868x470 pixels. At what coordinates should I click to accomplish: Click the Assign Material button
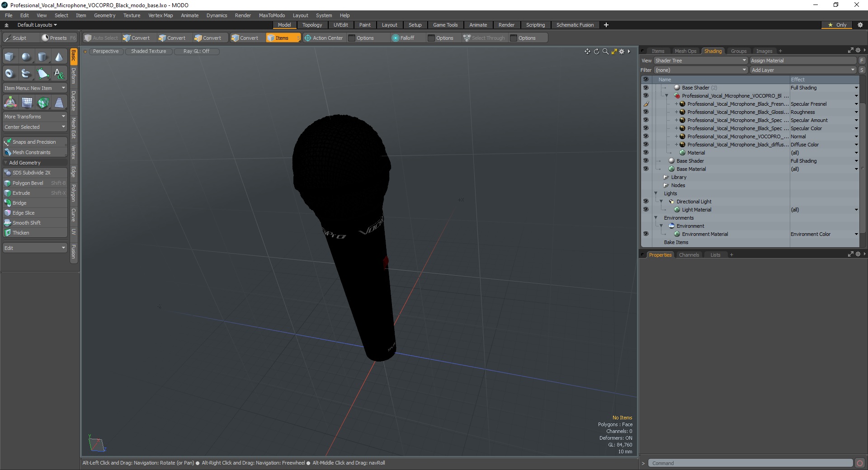click(x=803, y=61)
